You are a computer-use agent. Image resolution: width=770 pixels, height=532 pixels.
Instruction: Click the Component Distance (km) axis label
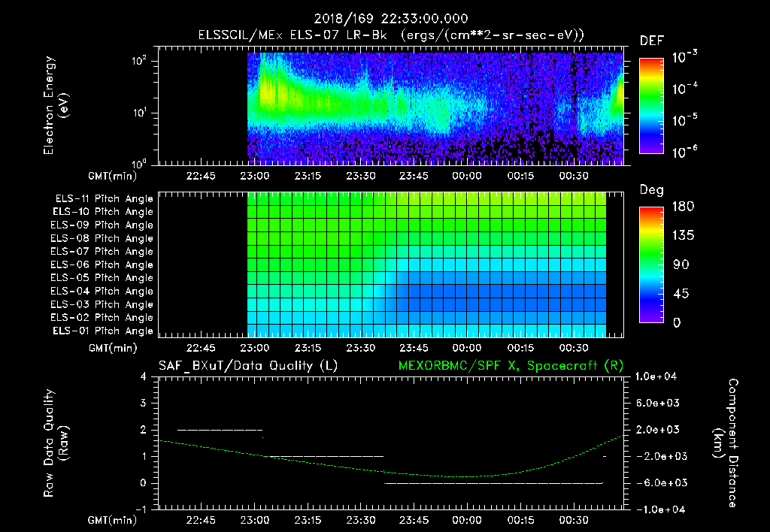coord(726,443)
